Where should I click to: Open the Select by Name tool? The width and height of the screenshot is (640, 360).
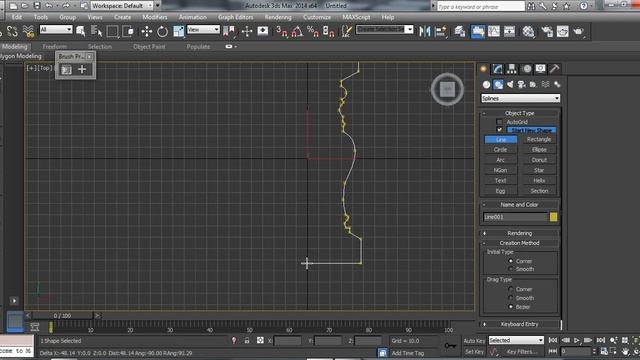tap(97, 31)
